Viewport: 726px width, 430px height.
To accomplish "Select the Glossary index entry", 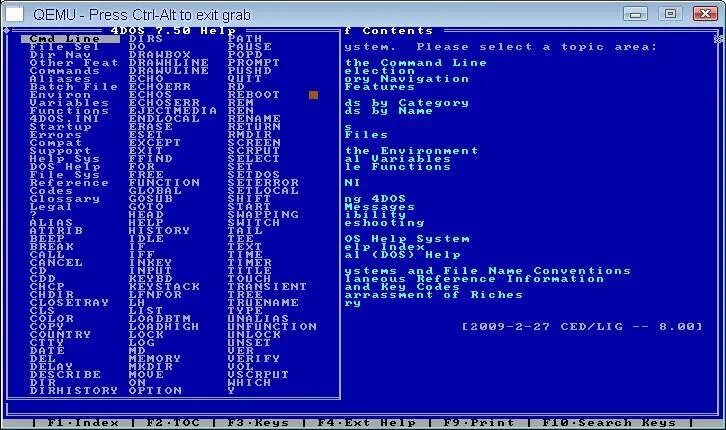I will pyautogui.click(x=65, y=199).
